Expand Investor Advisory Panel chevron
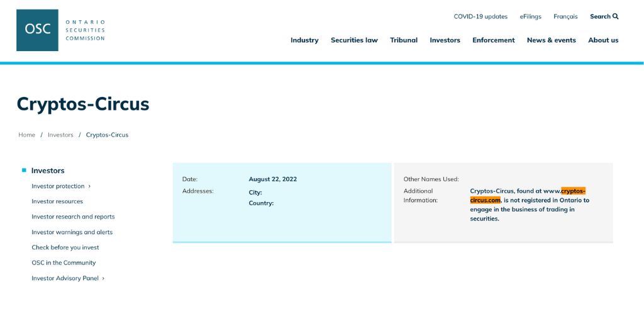 [104, 278]
